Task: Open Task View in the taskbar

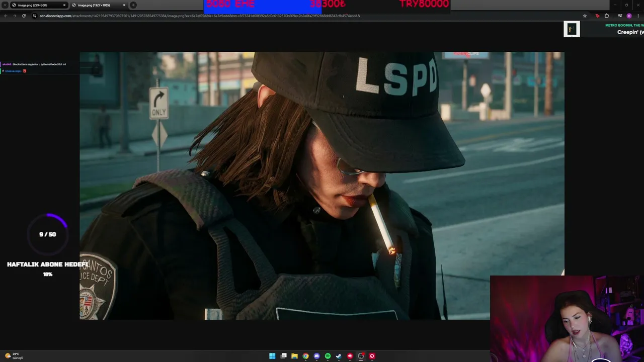Action: click(283, 356)
